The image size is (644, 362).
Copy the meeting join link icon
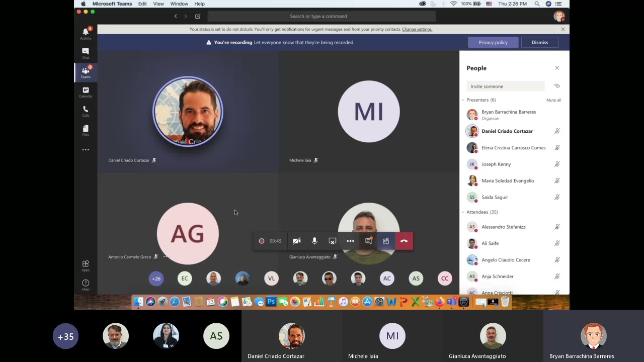557,86
